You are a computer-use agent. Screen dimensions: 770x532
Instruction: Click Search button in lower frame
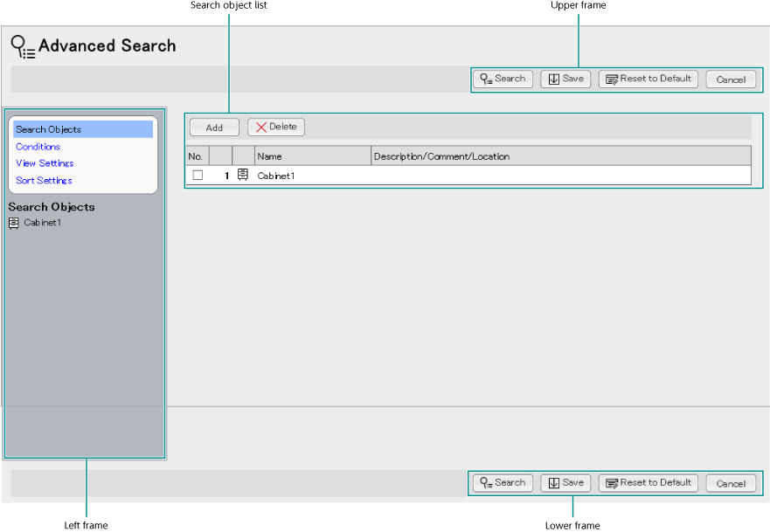tap(503, 483)
